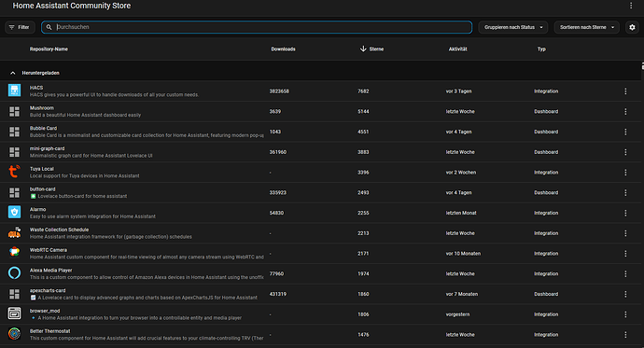Image resolution: width=644 pixels, height=348 pixels.
Task: Click the mini-graph-card dashboard icon
Action: [14, 152]
